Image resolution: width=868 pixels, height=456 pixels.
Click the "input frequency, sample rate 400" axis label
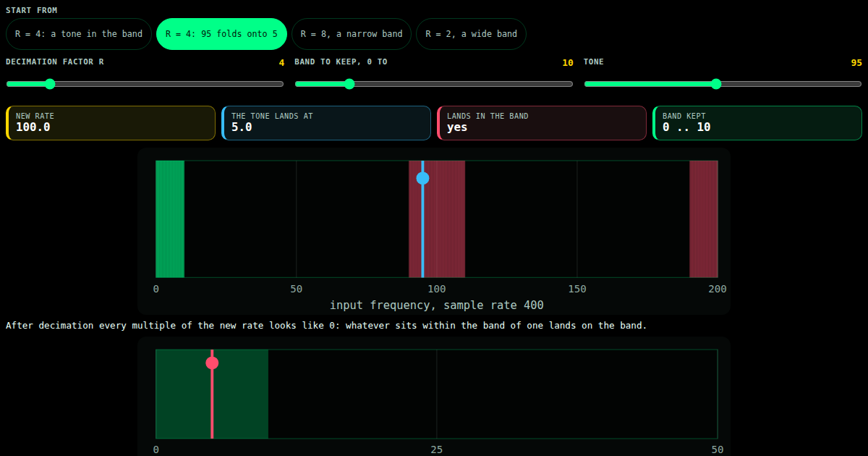tap(437, 305)
